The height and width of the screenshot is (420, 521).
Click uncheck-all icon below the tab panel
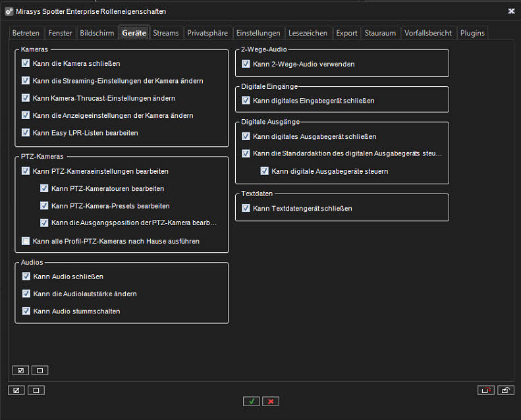[36, 390]
